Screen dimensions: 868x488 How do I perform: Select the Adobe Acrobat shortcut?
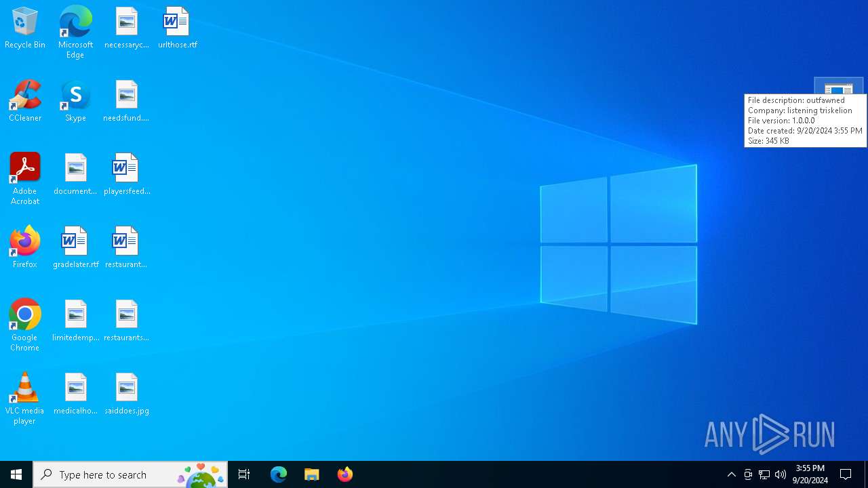[25, 180]
